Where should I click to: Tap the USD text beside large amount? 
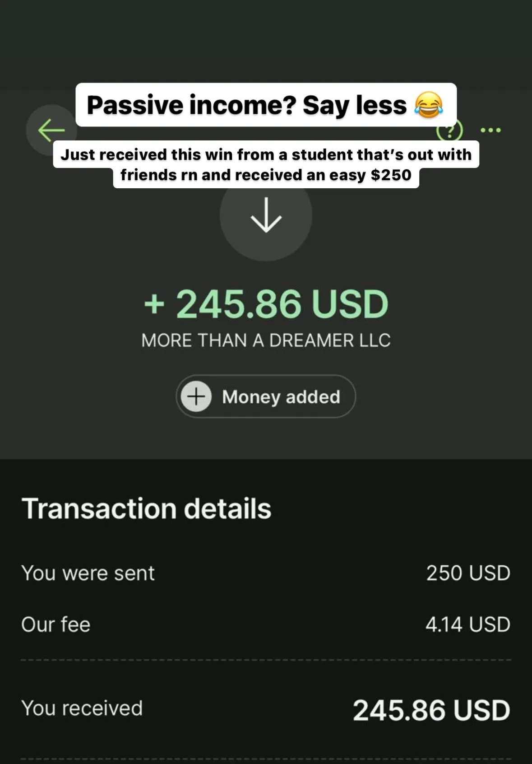(350, 304)
